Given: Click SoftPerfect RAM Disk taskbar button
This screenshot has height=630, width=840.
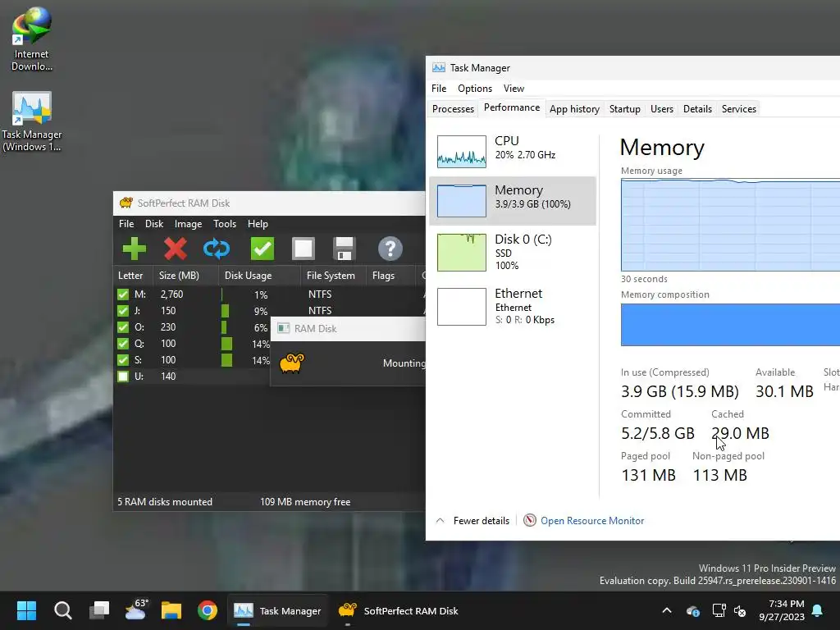Looking at the screenshot, I should click(399, 610).
